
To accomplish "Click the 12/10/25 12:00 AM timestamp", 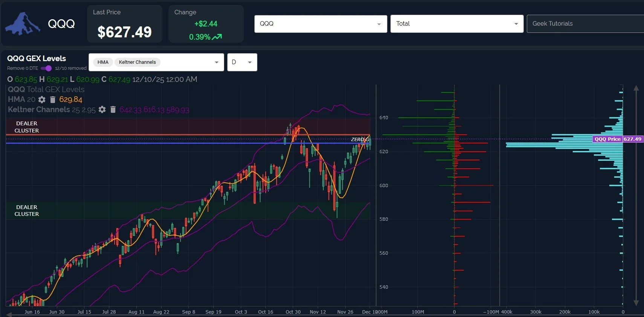I will (x=165, y=79).
